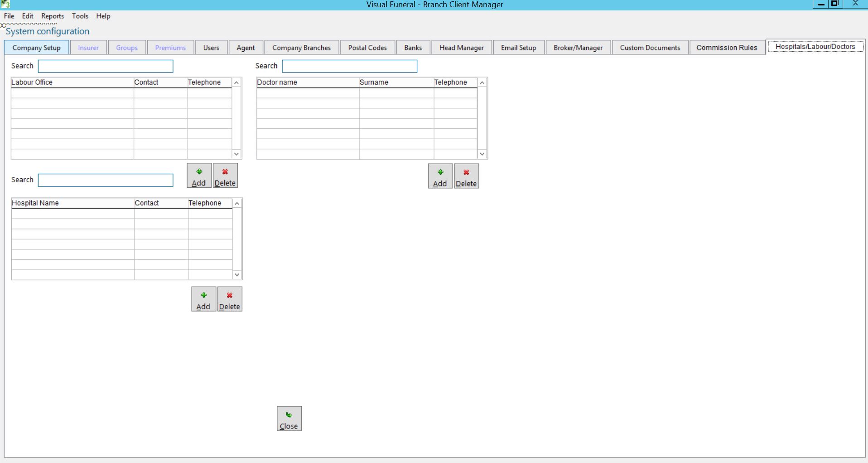
Task: Click the Labour Office search field
Action: [106, 66]
